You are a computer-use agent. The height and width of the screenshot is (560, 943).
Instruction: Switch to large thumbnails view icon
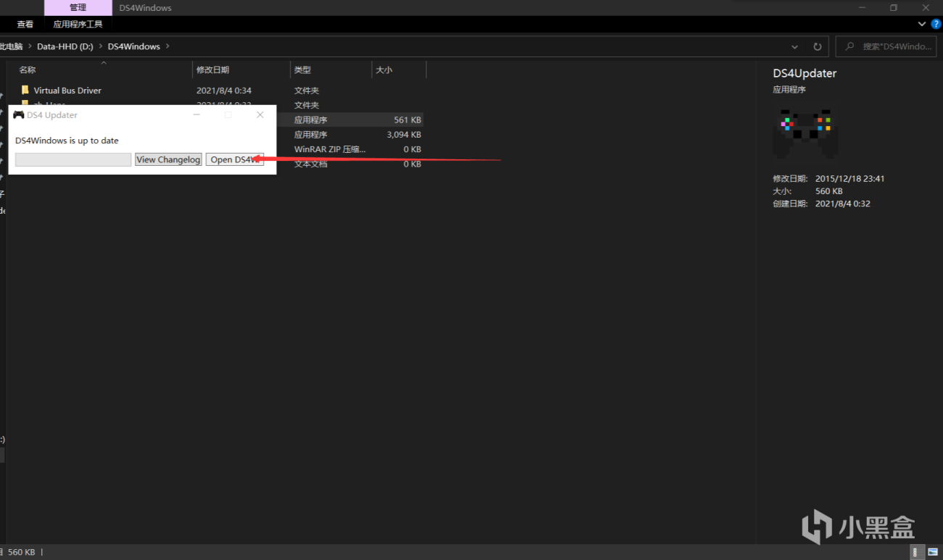(x=933, y=552)
